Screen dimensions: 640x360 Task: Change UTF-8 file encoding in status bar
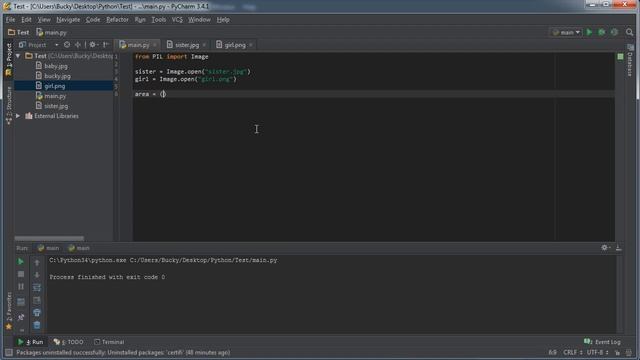[x=598, y=352]
